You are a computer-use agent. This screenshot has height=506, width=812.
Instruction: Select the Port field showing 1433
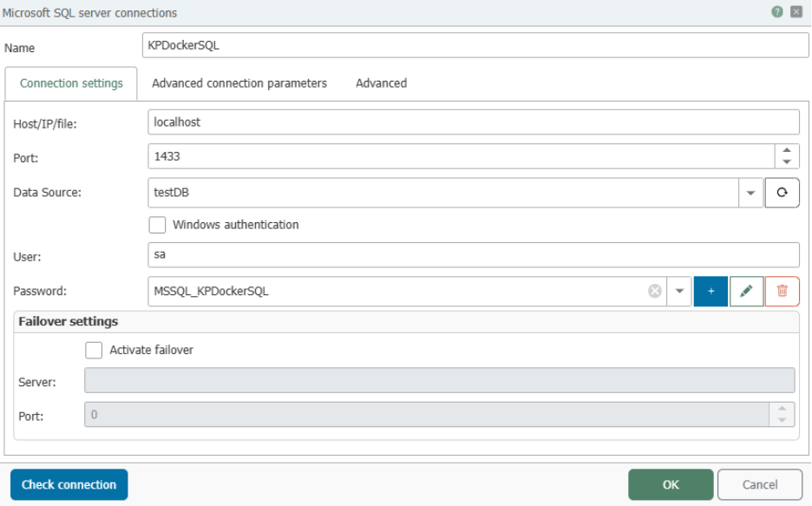(x=462, y=156)
